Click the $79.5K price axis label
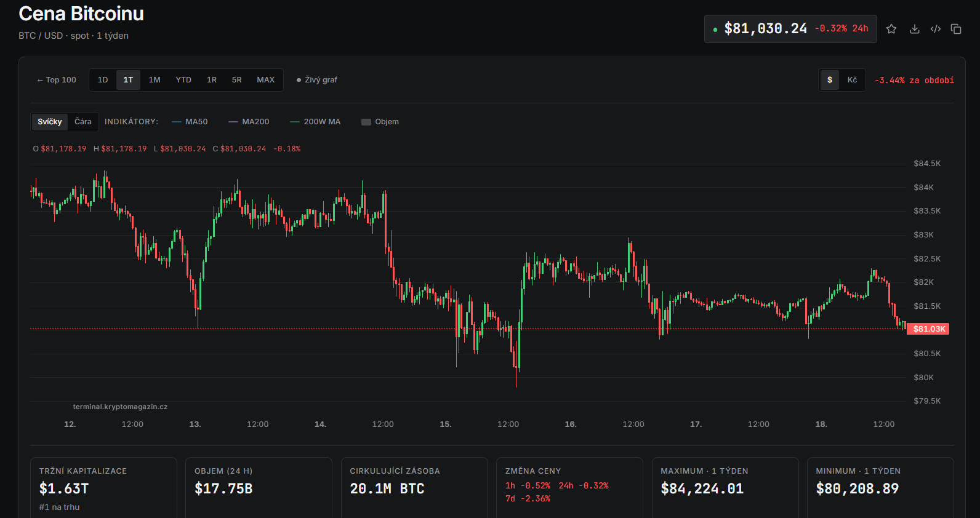The width and height of the screenshot is (980, 518). point(927,401)
